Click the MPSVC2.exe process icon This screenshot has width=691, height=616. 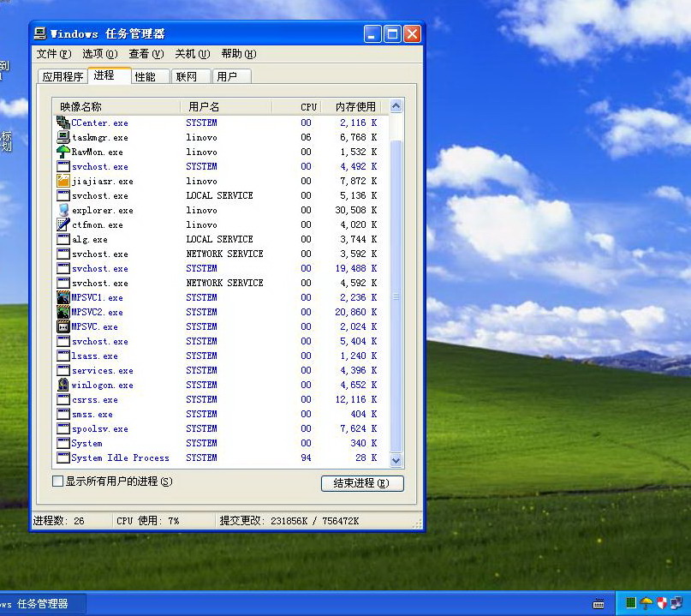[63, 312]
